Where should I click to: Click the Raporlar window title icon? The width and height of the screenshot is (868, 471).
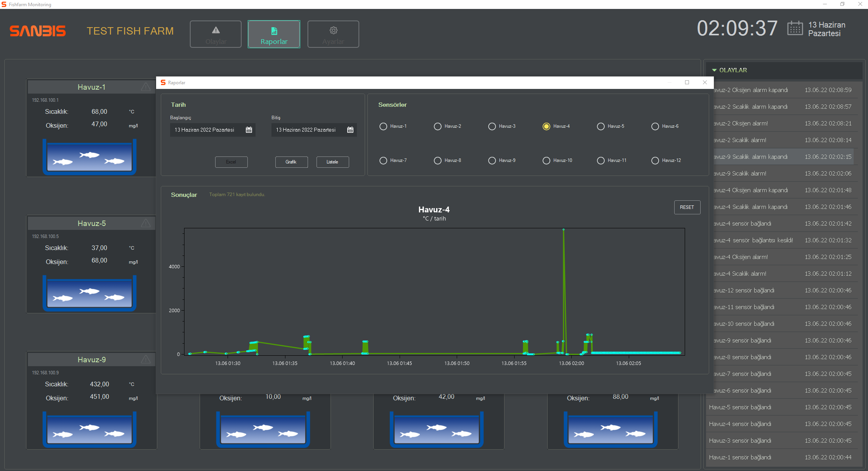tap(163, 82)
